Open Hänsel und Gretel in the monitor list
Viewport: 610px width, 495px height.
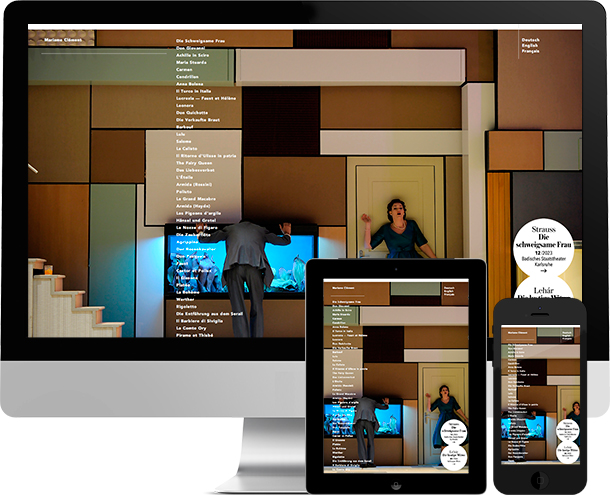[195, 220]
